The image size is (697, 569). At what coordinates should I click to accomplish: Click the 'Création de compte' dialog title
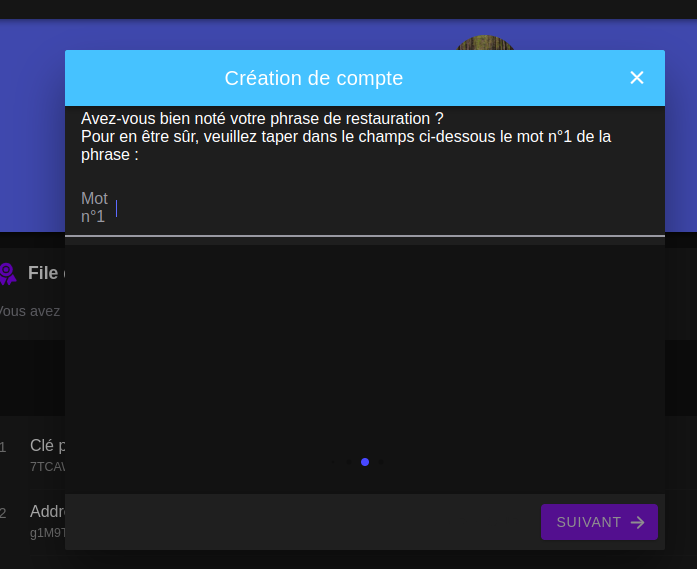point(314,78)
